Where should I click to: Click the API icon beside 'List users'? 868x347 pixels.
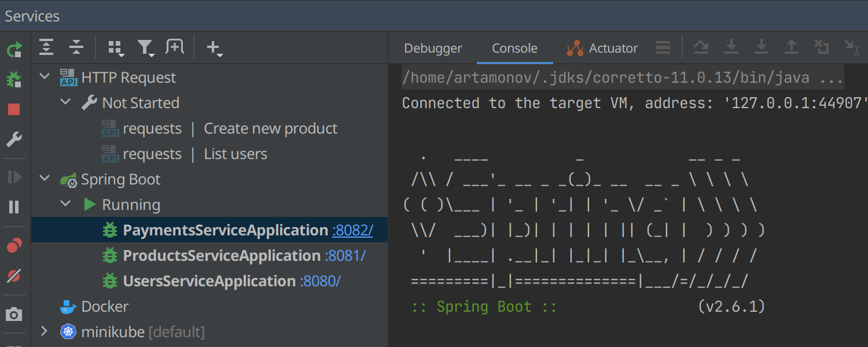[110, 154]
